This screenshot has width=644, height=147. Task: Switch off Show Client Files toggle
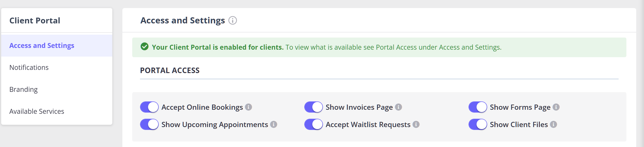(478, 124)
